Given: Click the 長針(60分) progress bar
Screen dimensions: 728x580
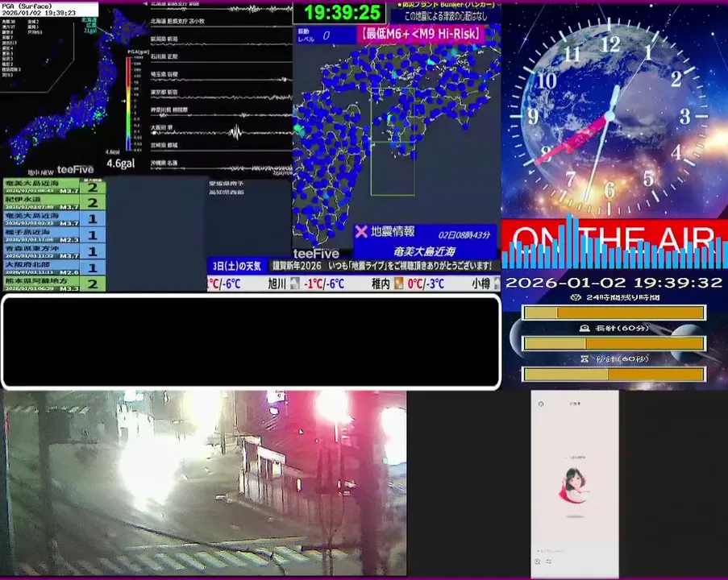Looking at the screenshot, I should tap(614, 343).
